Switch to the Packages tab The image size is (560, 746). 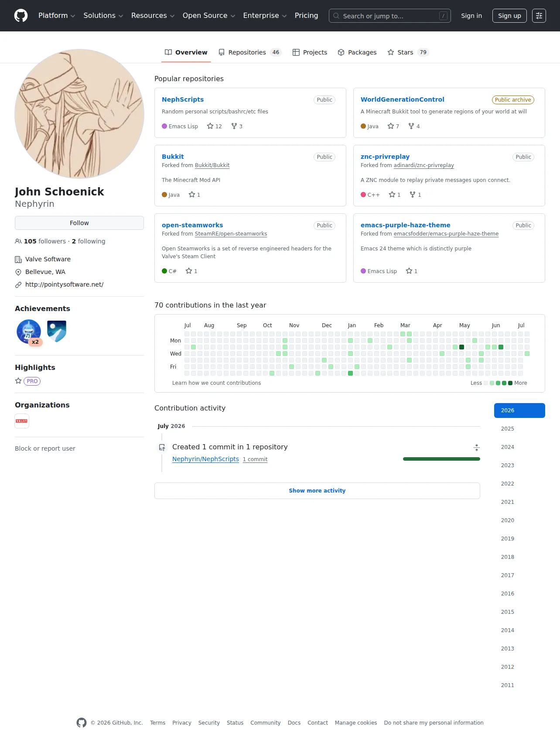[x=357, y=52]
